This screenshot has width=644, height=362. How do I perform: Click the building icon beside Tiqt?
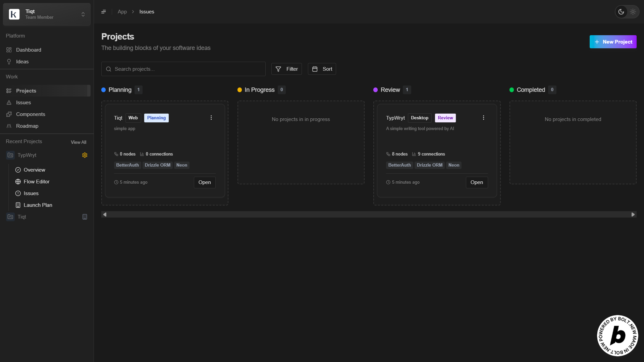[85, 217]
